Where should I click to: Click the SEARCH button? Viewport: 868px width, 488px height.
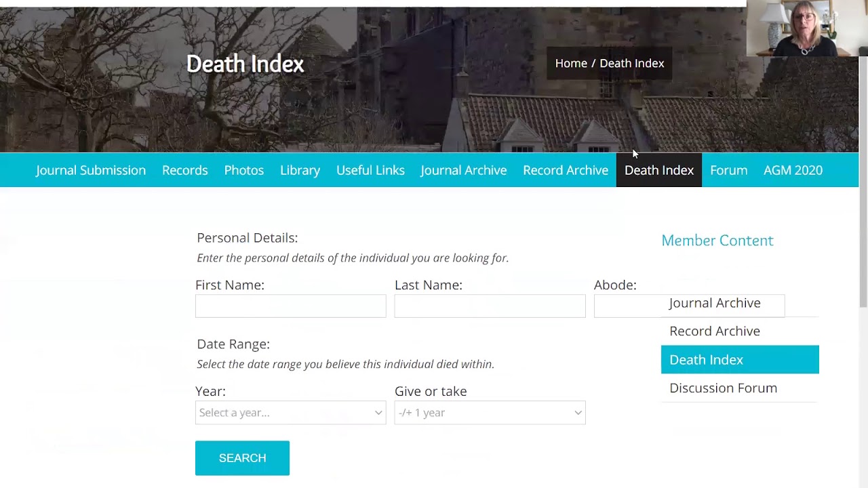click(242, 458)
